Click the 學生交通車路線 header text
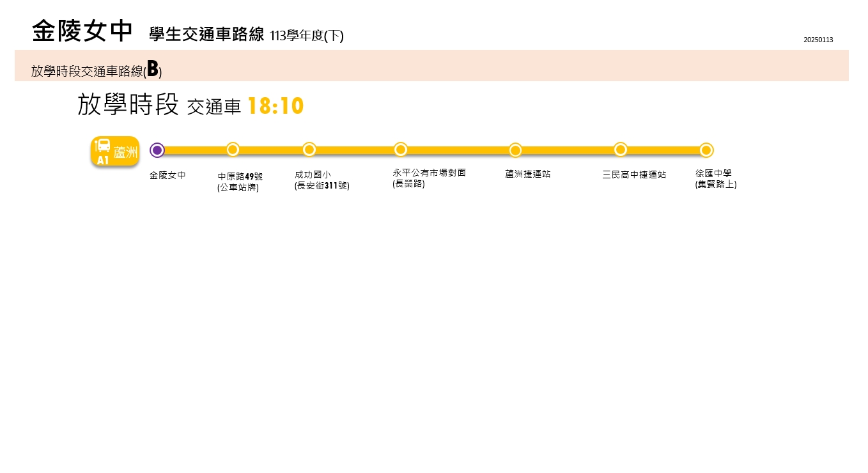Screen dimensions: 868x473 206,35
